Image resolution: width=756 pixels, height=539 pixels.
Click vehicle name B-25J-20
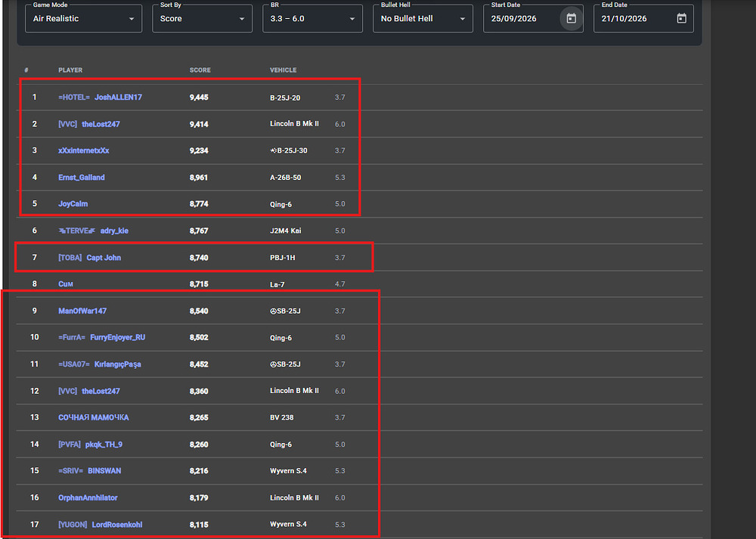[x=285, y=98]
